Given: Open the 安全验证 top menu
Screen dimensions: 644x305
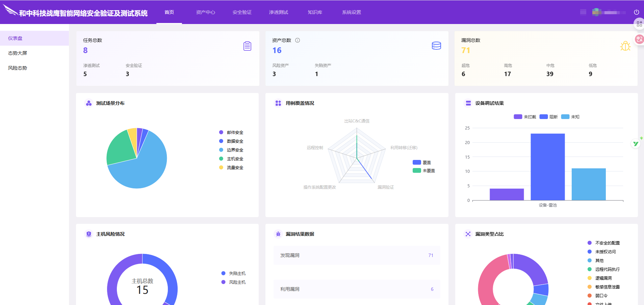Looking at the screenshot, I should pyautogui.click(x=242, y=12).
